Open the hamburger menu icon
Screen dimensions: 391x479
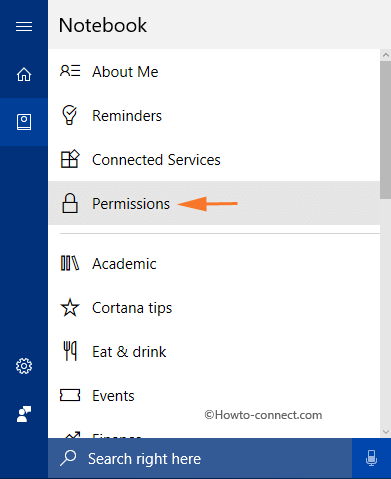pyautogui.click(x=24, y=26)
